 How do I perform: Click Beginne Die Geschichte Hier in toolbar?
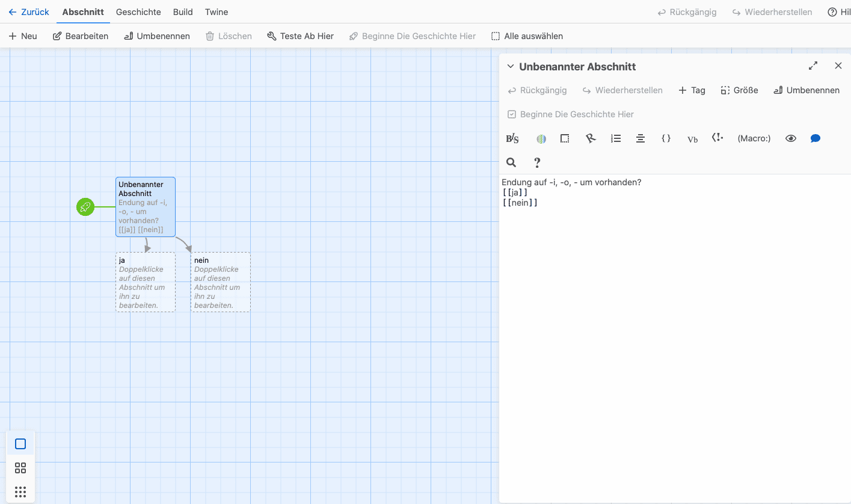point(412,36)
